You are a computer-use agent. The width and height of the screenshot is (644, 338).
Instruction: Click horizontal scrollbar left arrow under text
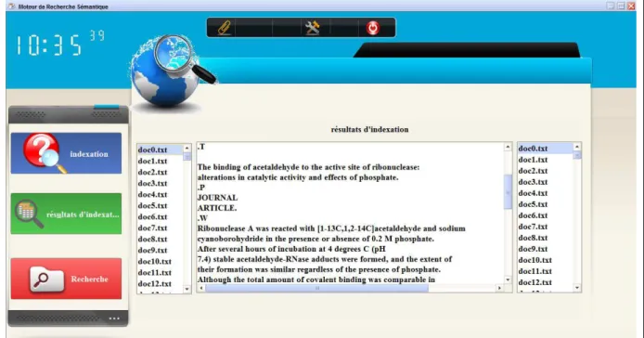point(200,288)
